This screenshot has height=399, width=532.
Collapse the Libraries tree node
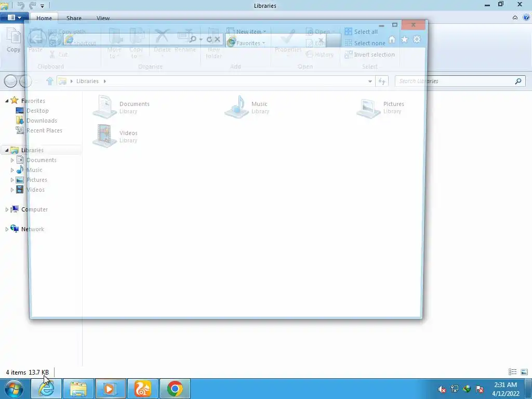[7, 150]
